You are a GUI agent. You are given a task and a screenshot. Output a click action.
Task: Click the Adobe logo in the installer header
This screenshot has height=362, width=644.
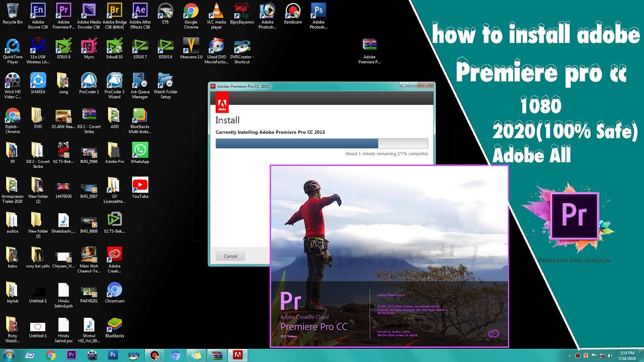222,102
